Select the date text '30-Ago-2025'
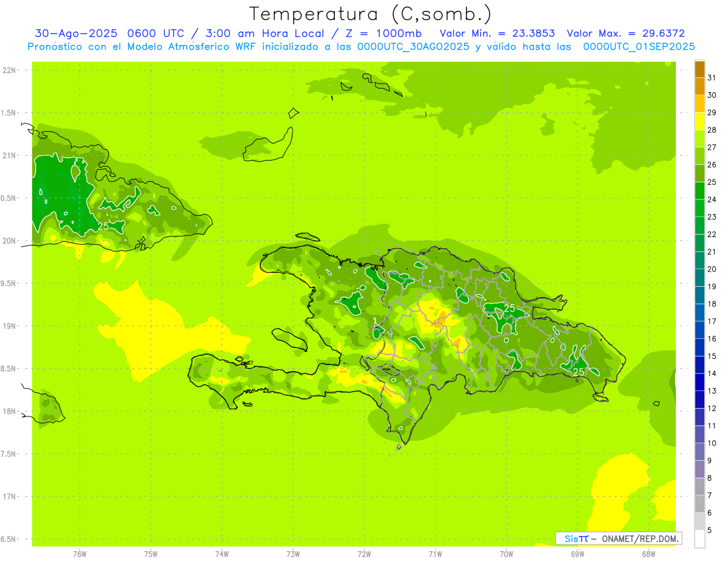This screenshot has height=562, width=728. 76,33
